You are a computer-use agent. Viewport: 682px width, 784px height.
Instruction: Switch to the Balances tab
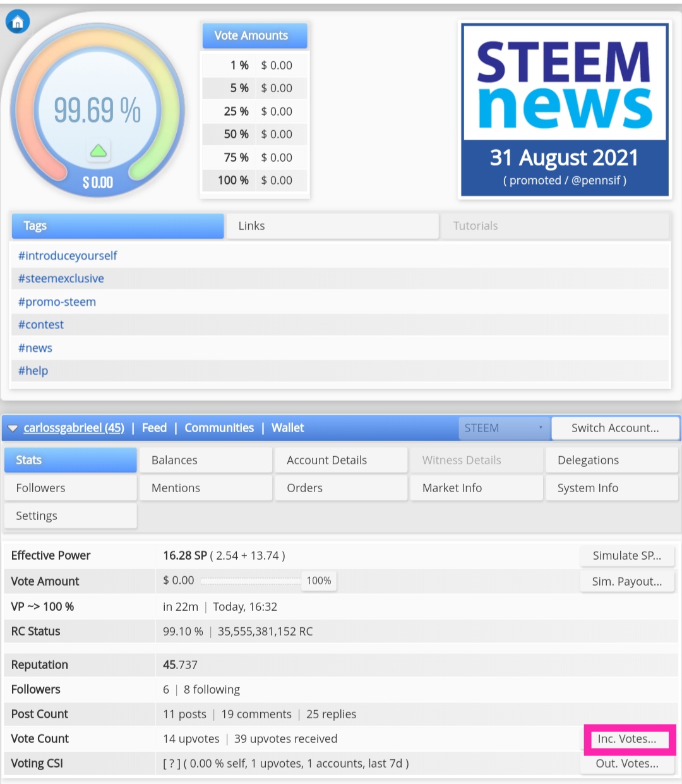click(206, 460)
